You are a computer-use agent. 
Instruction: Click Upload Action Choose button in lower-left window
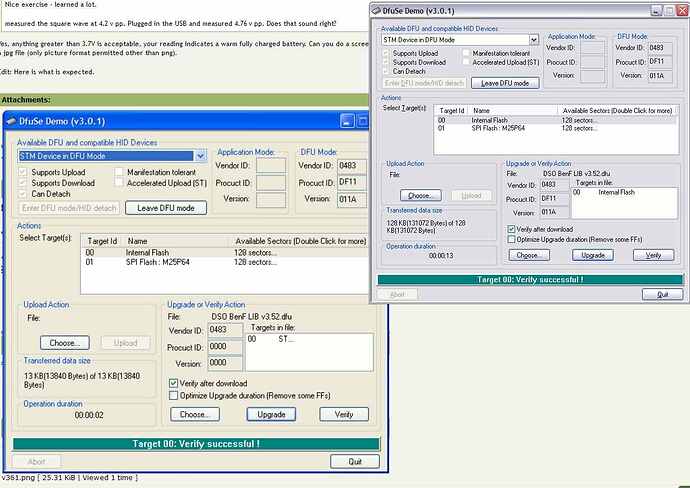point(65,342)
